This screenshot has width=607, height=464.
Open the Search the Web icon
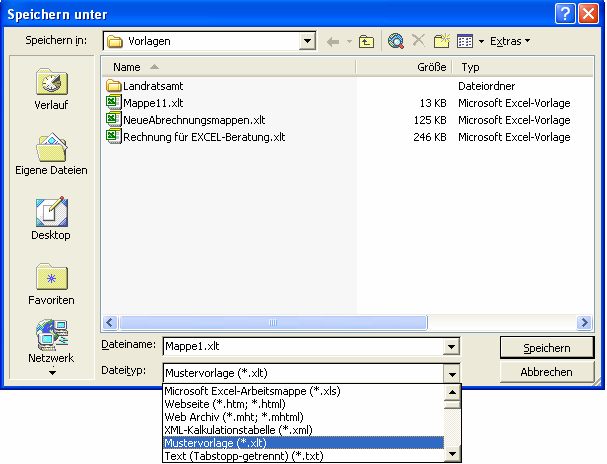[396, 41]
